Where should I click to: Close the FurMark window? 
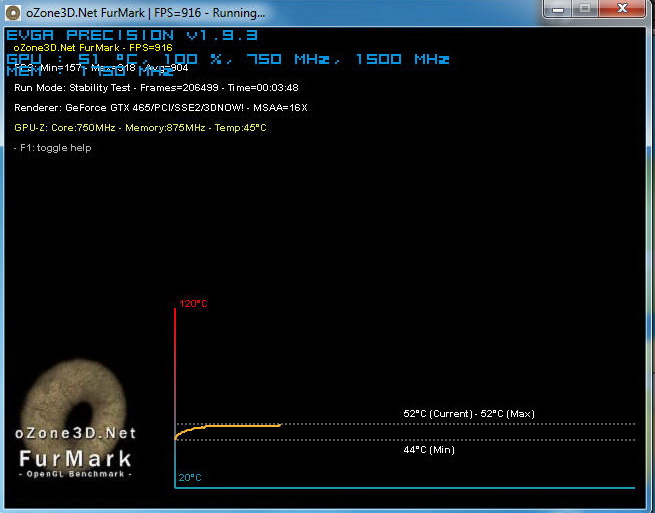click(622, 9)
